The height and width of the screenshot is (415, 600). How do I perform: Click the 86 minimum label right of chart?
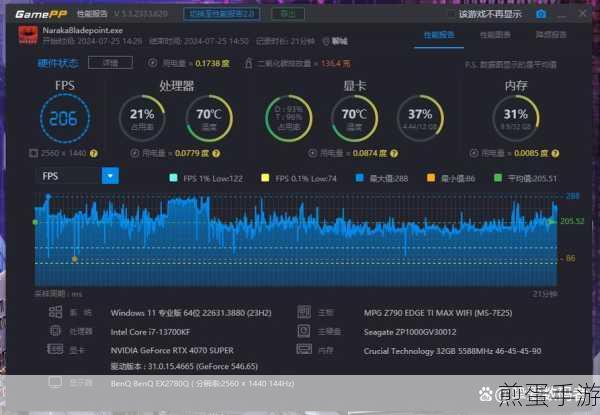(x=571, y=259)
